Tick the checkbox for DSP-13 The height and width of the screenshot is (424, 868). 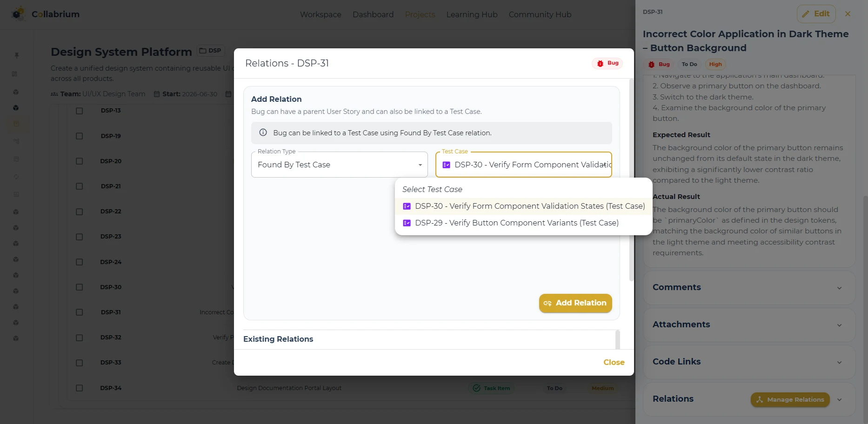point(80,111)
